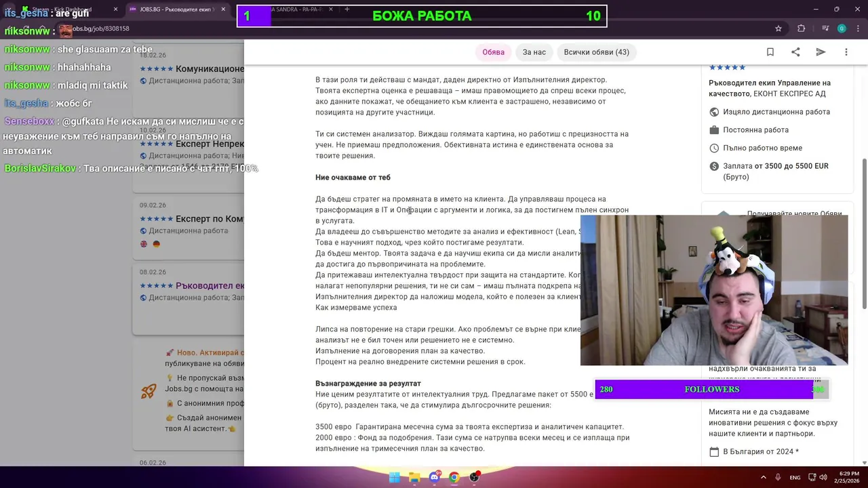Click the Ние очакваме от теб heading

(353, 178)
